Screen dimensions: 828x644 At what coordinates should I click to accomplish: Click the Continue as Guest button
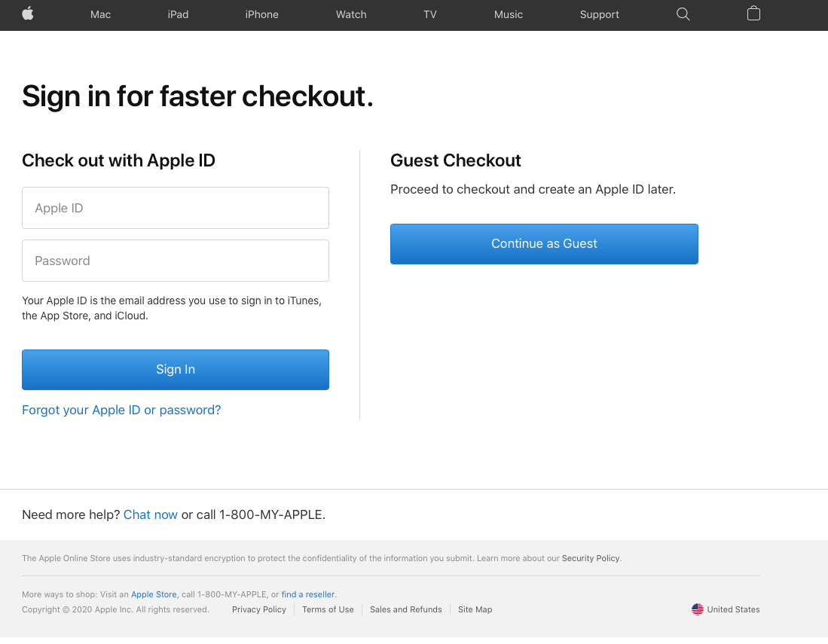pyautogui.click(x=544, y=244)
